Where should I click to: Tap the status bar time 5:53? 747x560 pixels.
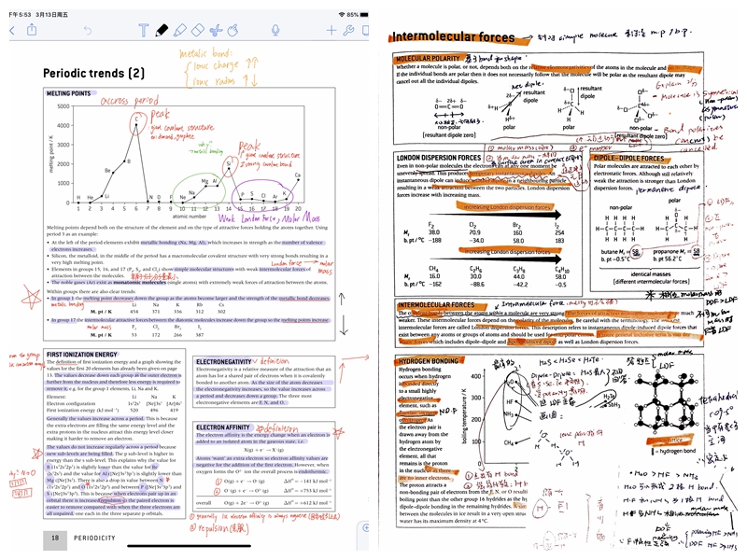20,15
